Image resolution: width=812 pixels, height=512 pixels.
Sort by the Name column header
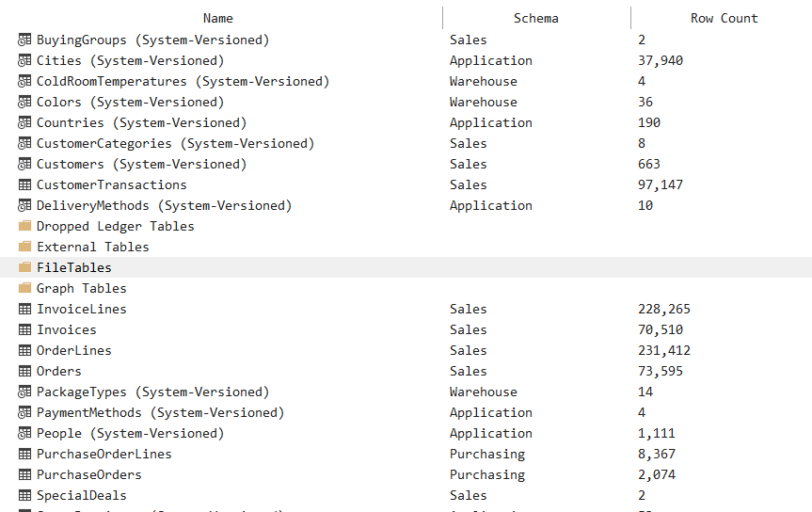218,18
